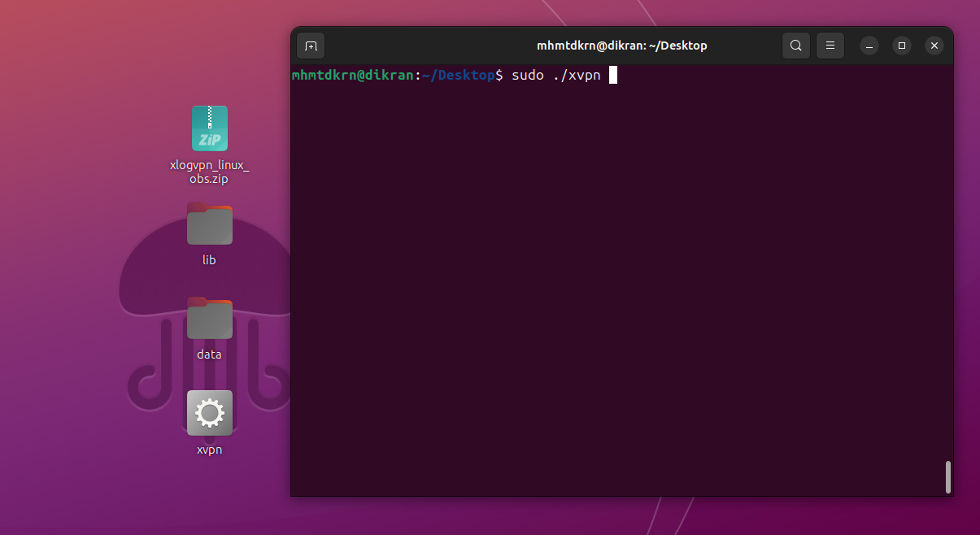980x535 pixels.
Task: Click the terminal title mhmtdkrn@dikran: ~/Desktop
Action: pyautogui.click(x=621, y=46)
